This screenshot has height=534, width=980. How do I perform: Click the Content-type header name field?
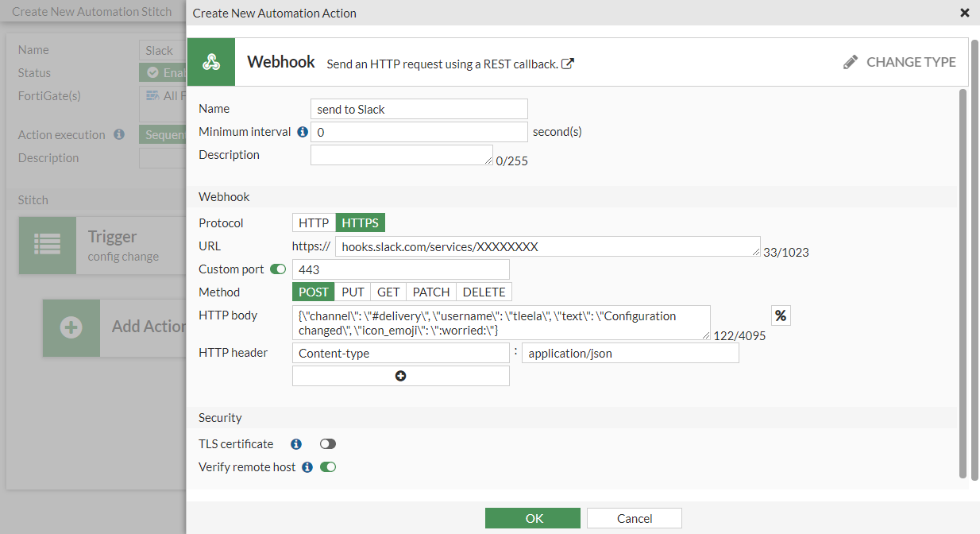click(401, 353)
